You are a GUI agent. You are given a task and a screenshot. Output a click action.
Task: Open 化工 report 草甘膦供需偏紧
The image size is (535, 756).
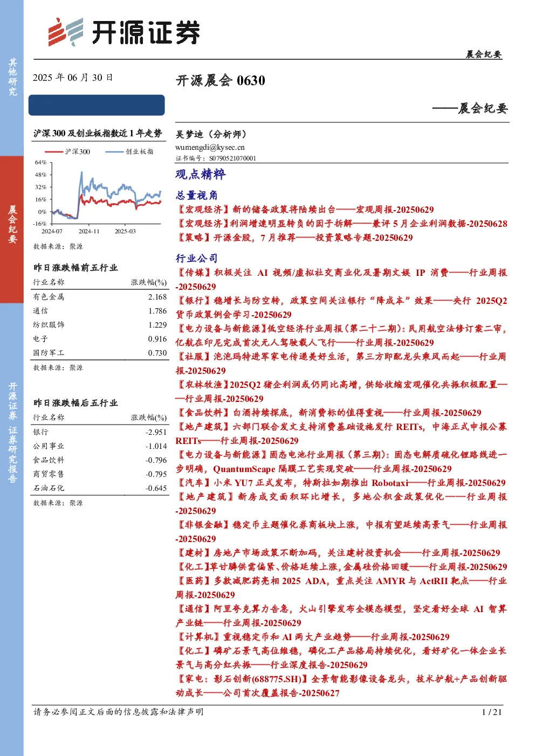coord(341,567)
